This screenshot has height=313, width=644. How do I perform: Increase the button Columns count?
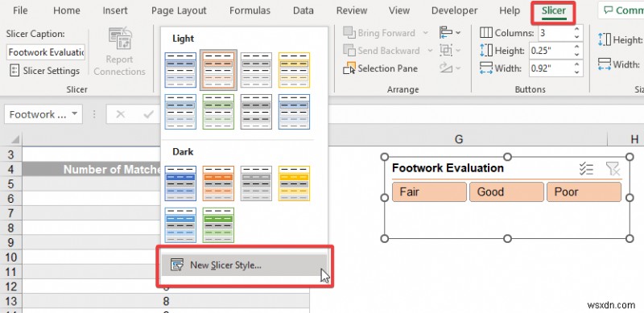click(x=576, y=29)
